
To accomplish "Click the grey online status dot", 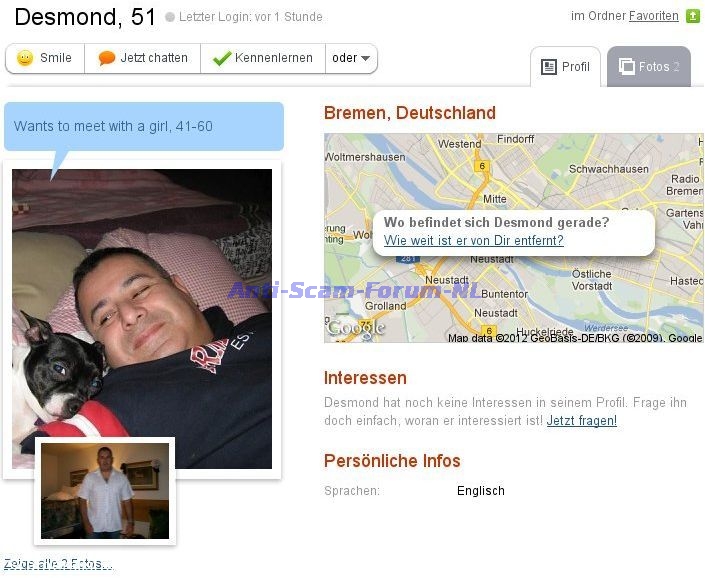I will coord(170,17).
